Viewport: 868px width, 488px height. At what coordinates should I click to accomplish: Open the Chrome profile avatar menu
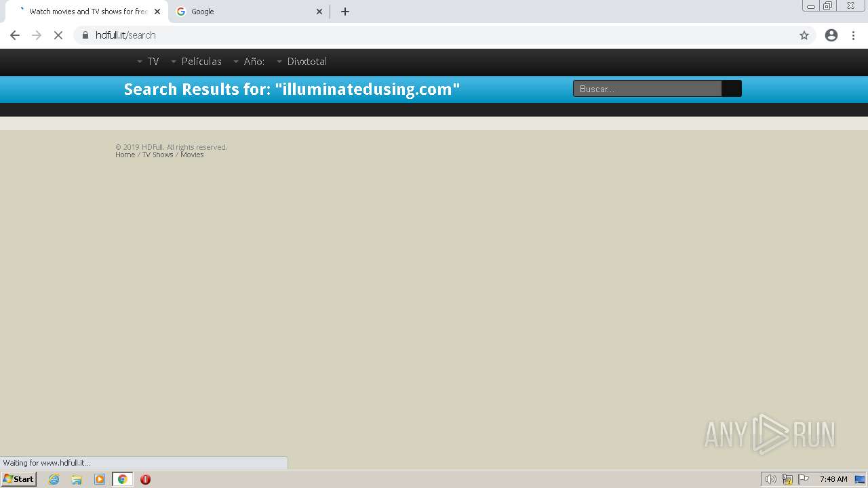click(831, 35)
